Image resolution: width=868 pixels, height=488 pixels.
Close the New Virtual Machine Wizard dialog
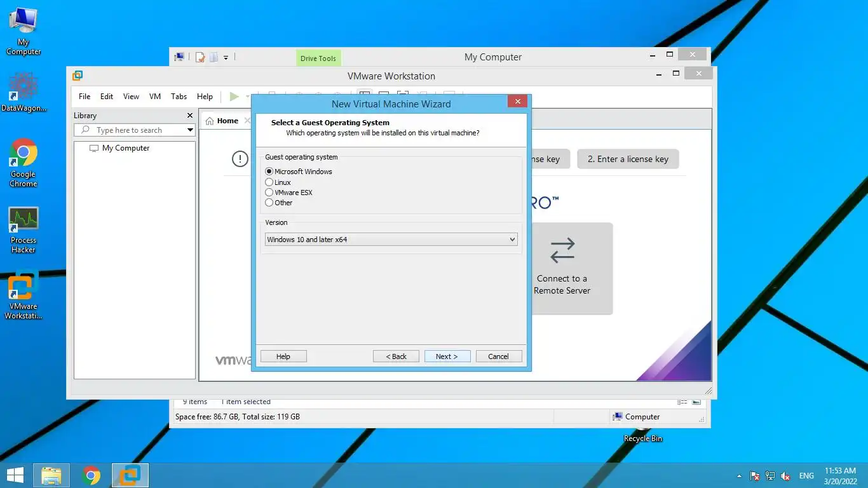coord(517,102)
